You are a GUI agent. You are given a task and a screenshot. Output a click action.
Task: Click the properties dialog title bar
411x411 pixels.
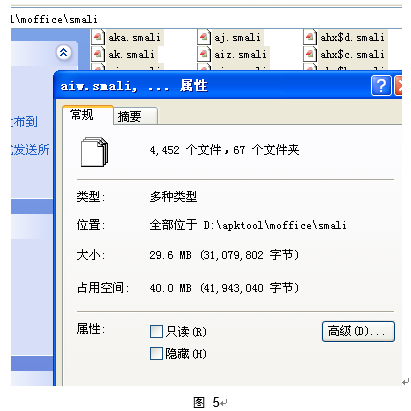(x=213, y=86)
